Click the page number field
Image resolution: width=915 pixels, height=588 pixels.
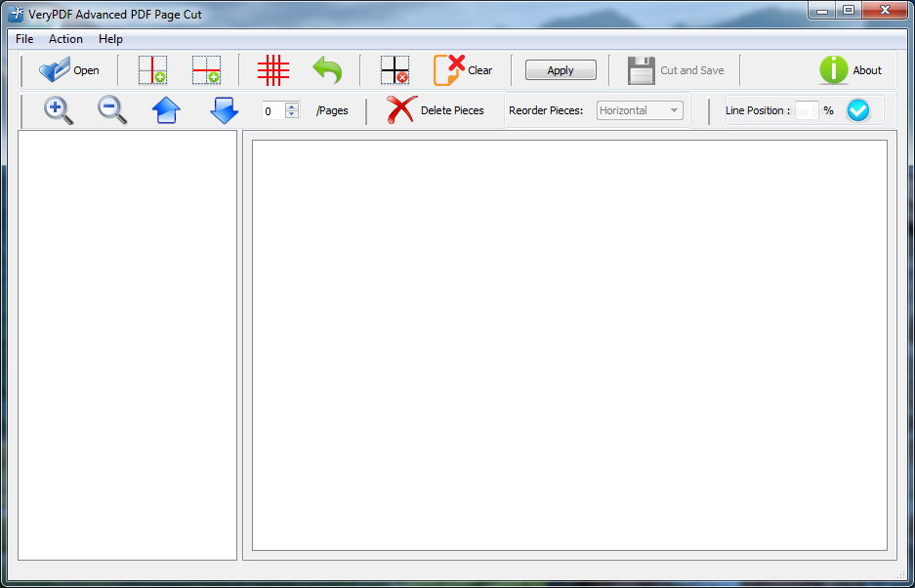[273, 110]
